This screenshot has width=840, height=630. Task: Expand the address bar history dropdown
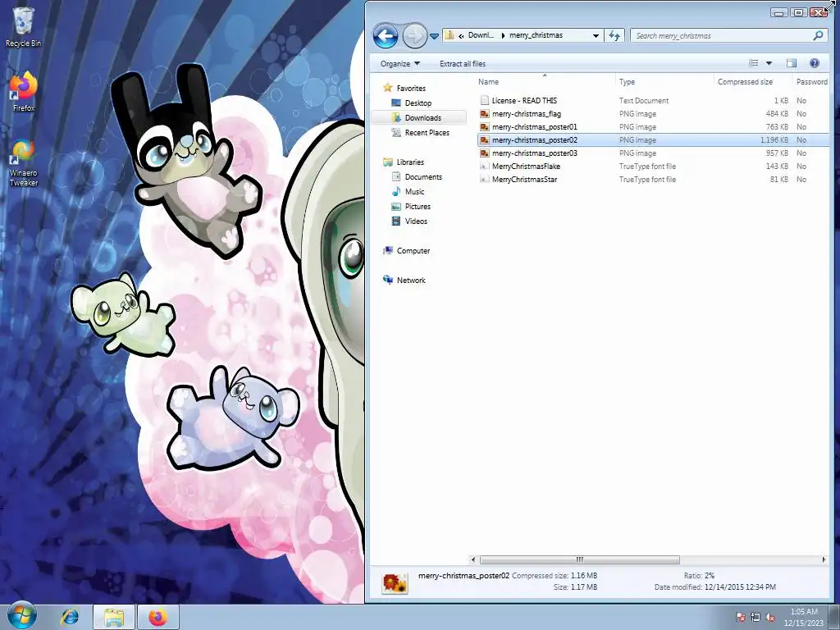coord(596,35)
